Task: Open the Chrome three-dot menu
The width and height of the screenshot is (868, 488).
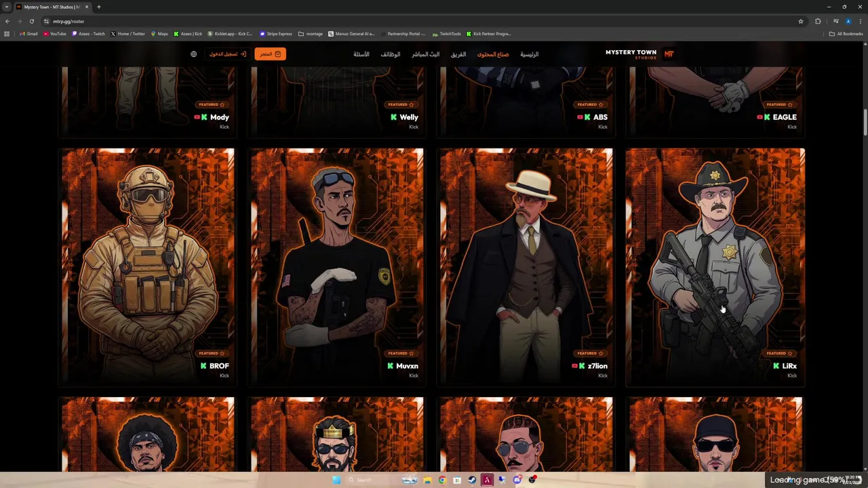Action: (x=860, y=21)
